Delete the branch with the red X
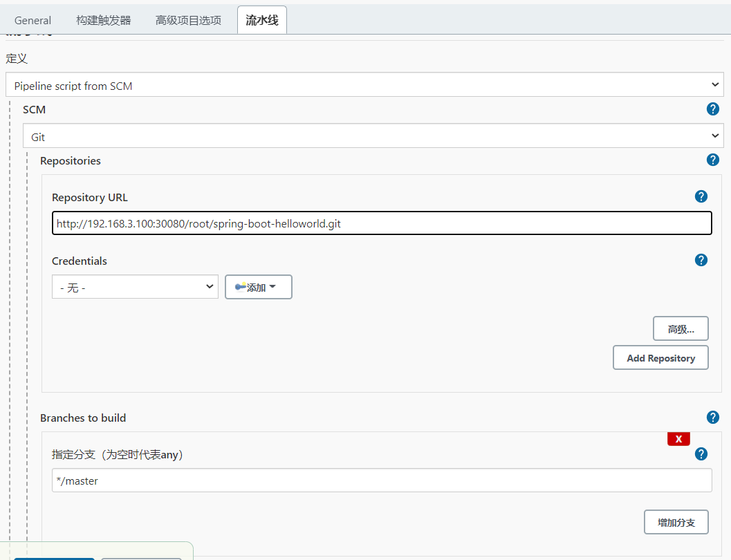This screenshot has height=560, width=731. point(678,439)
